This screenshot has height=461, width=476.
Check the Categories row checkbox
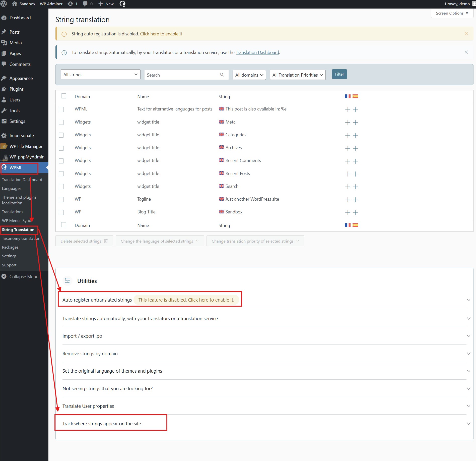click(61, 135)
